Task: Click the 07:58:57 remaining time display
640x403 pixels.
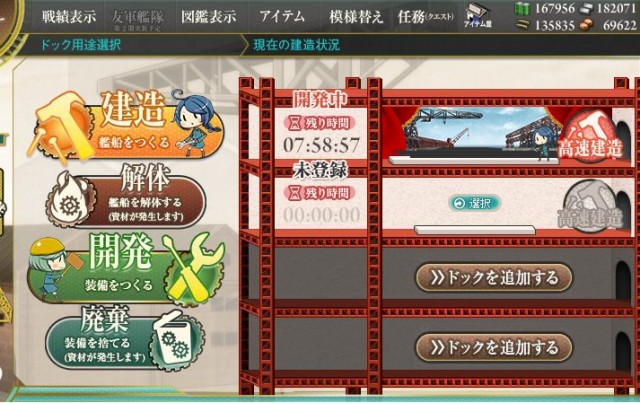Action: pyautogui.click(x=322, y=145)
